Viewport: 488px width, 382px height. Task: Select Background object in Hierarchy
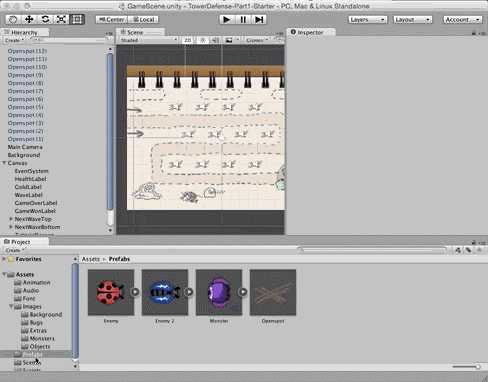24,155
